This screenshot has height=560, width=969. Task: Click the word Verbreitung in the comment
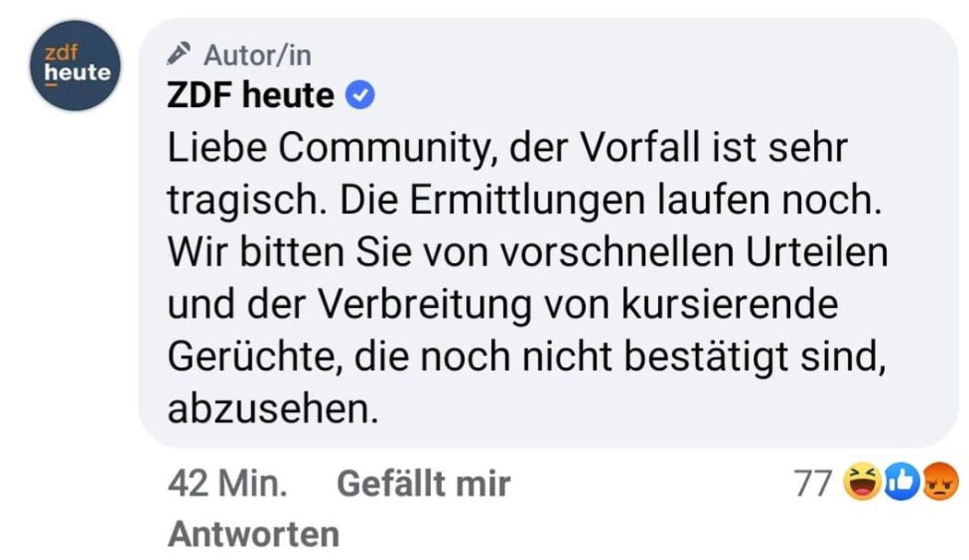[425, 304]
